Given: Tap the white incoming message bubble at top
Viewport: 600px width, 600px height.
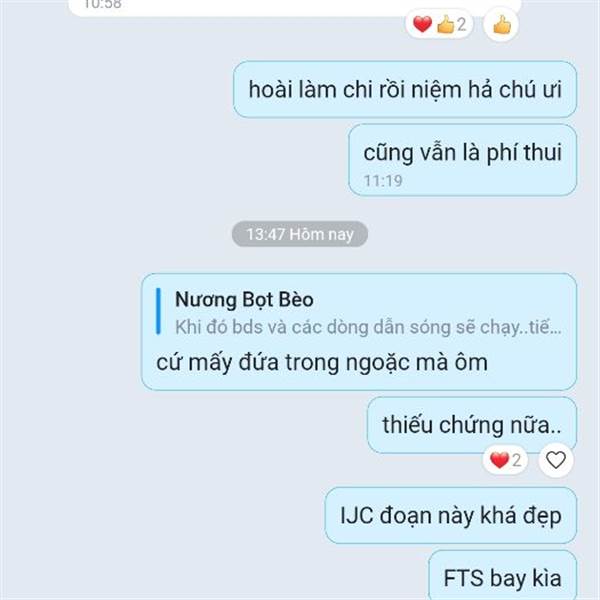Looking at the screenshot, I should point(295,8).
